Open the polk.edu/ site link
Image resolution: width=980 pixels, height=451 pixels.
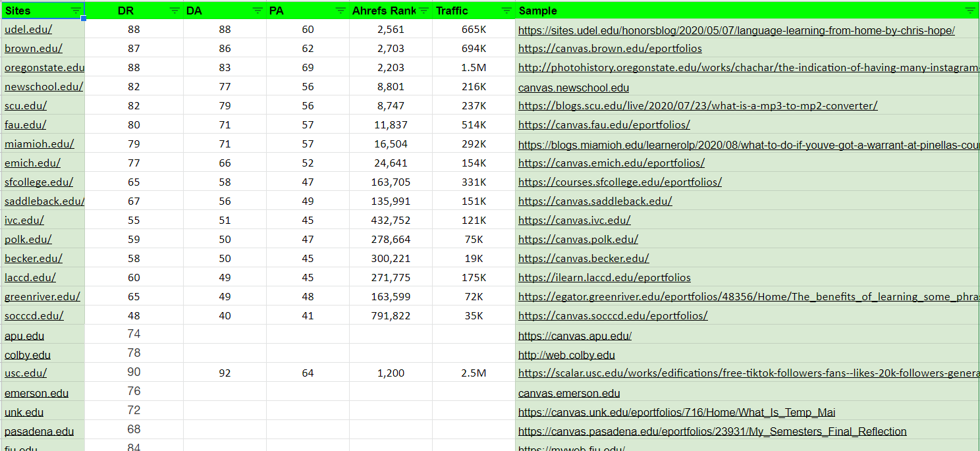click(x=28, y=240)
